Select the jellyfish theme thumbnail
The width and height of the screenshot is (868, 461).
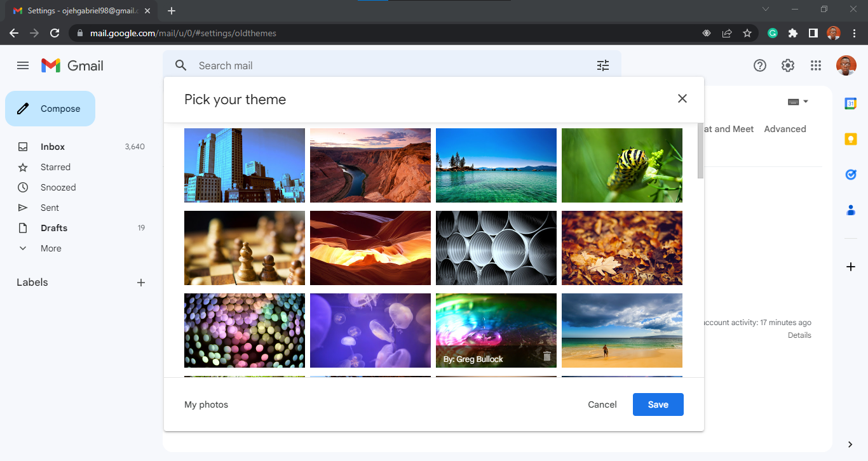[x=370, y=330]
